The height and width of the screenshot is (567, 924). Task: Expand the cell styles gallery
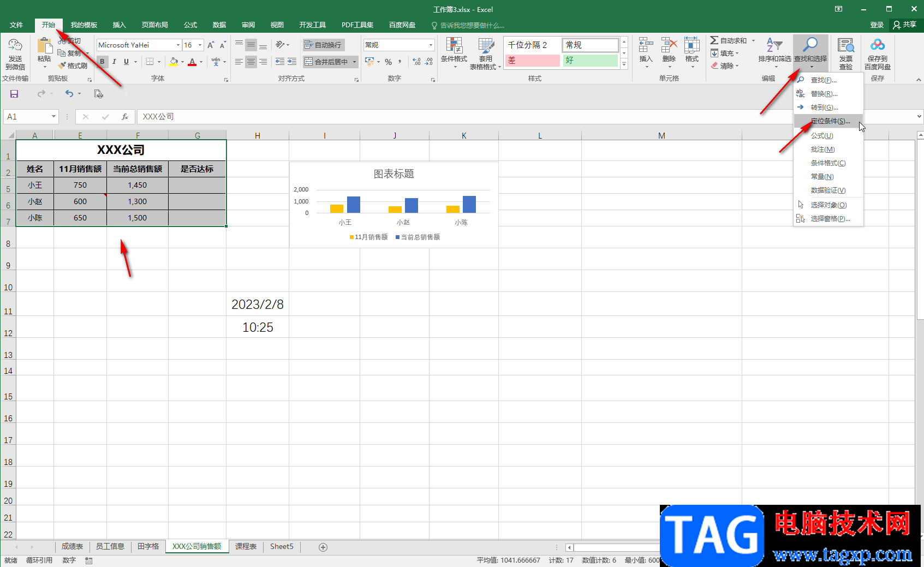(x=624, y=64)
